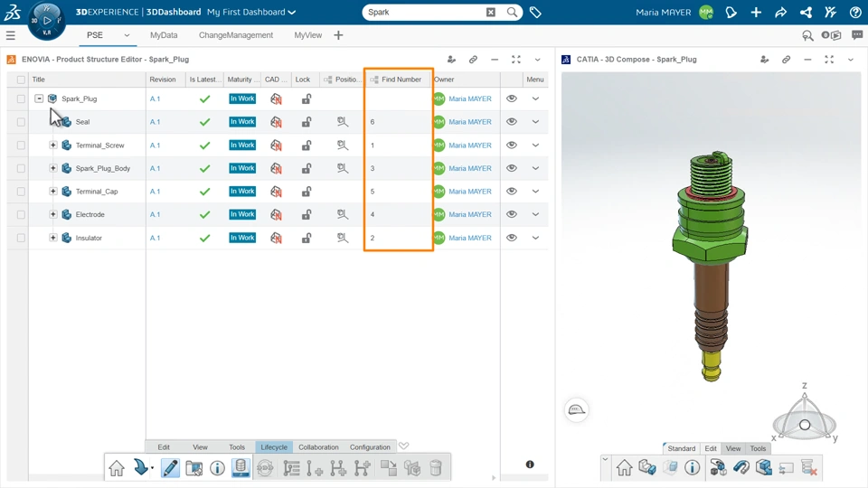
Task: Check the Terminal_Screw row checkbox
Action: [x=21, y=145]
